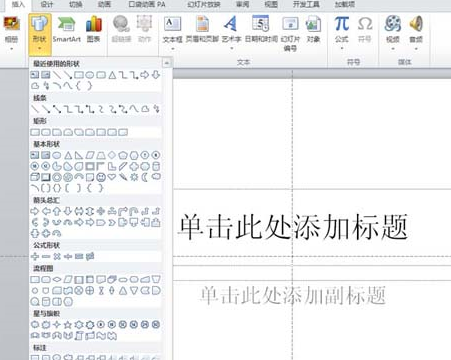Screen dimensions: 451x360
Task: Click the title placeholder text
Action: [x=293, y=227]
